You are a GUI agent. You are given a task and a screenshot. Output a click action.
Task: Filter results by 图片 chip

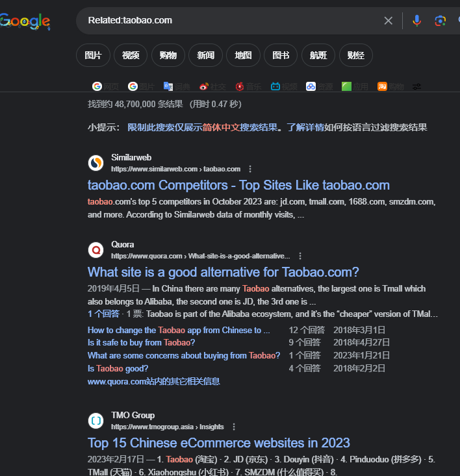pyautogui.click(x=93, y=55)
